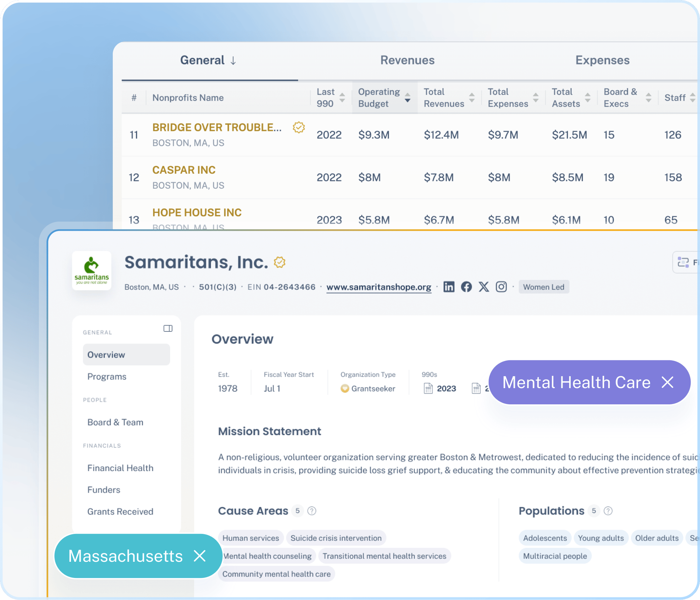The width and height of the screenshot is (700, 600).
Task: Open the Samaritans Facebook page icon
Action: (x=466, y=287)
